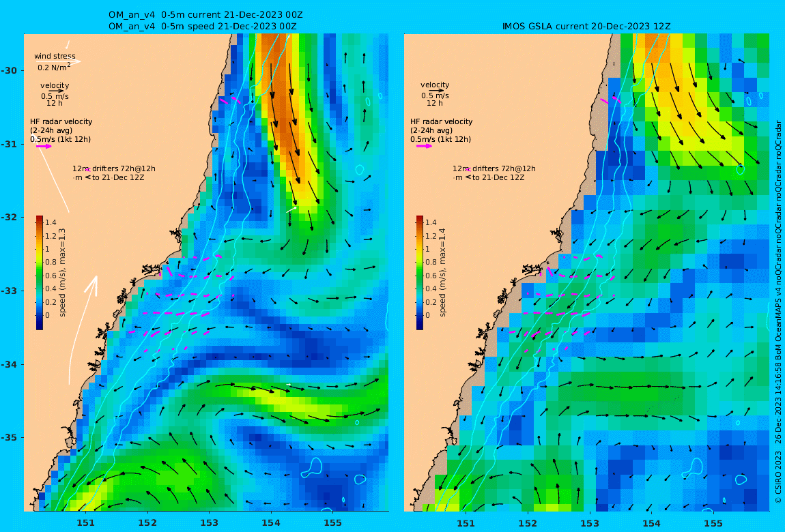Click '(2-24h avg)' text in IMOS GSLA map
The width and height of the screenshot is (785, 532).
431,130
